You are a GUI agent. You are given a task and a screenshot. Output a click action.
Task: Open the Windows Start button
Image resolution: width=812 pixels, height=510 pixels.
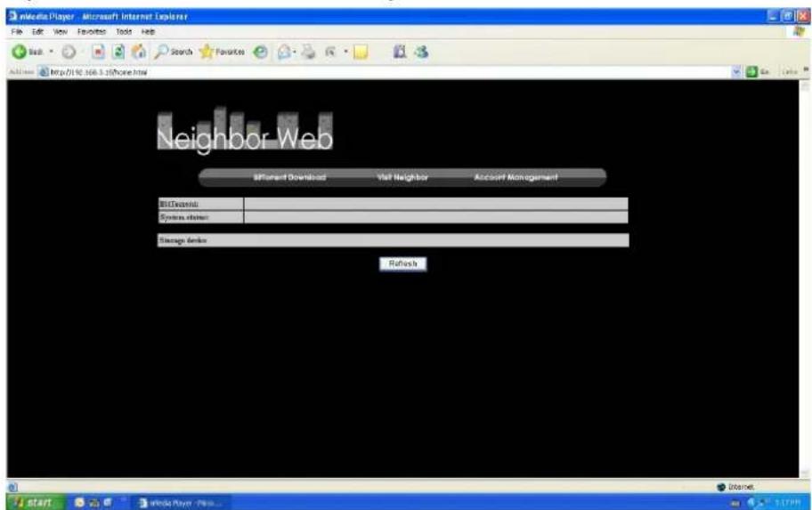coord(36,502)
